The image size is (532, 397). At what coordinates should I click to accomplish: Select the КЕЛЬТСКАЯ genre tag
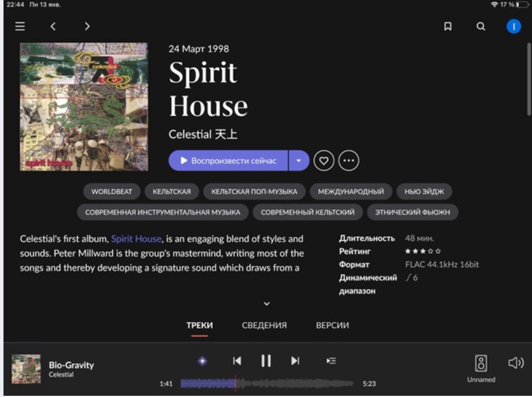172,192
